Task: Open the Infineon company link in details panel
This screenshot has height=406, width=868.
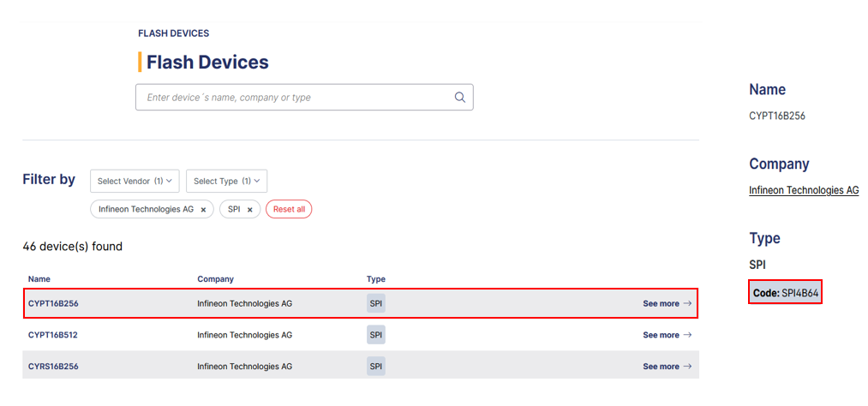Action: point(803,190)
